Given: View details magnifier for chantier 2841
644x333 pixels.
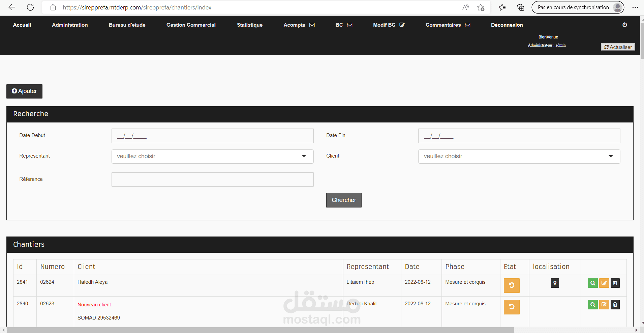Looking at the screenshot, I should point(593,283).
